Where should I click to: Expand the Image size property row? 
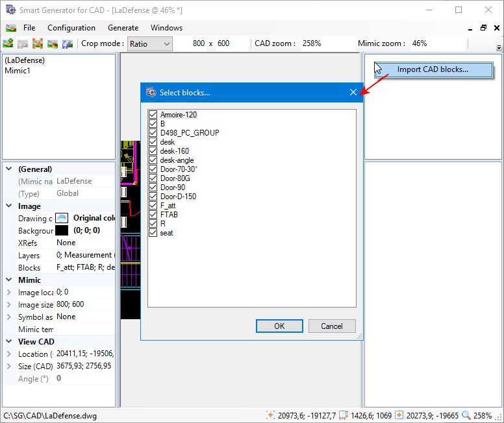[x=8, y=305]
